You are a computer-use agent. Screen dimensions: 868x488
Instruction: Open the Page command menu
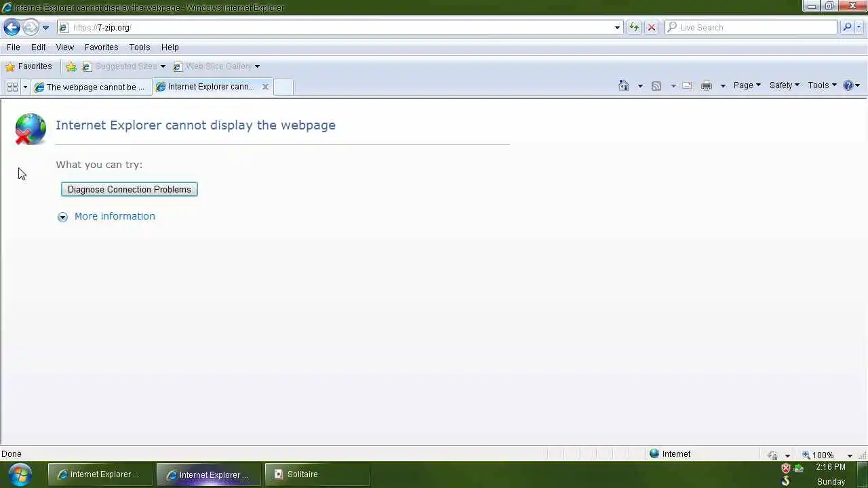pos(747,85)
